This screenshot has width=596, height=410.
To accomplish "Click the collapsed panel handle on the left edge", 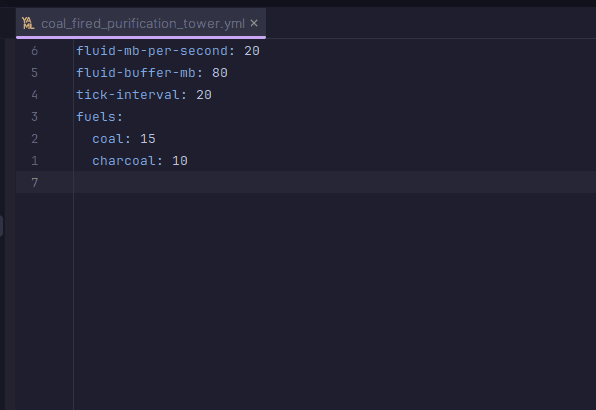I will tap(2, 226).
